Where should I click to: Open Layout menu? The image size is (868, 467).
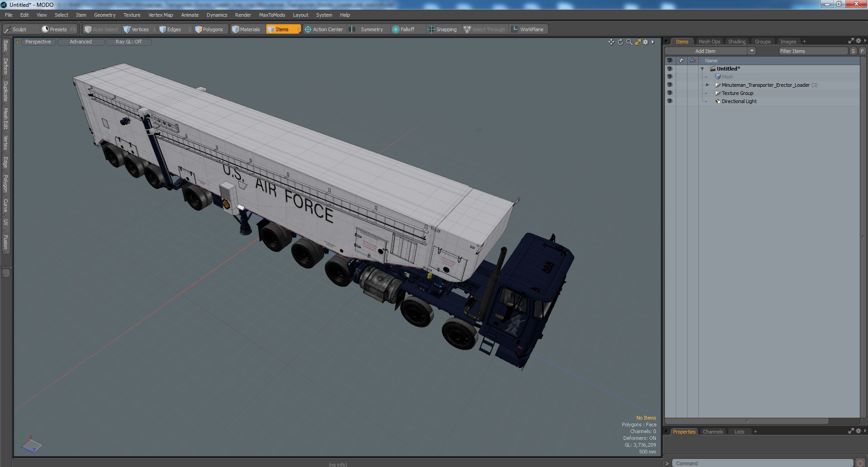300,15
